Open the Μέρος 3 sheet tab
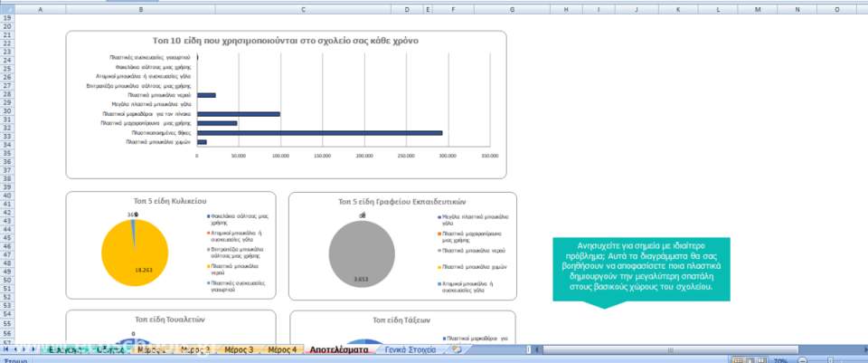 pyautogui.click(x=238, y=349)
